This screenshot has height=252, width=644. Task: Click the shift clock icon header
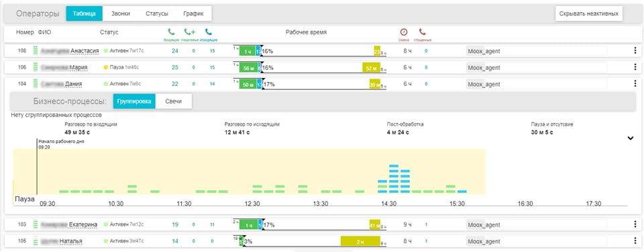coord(404,32)
